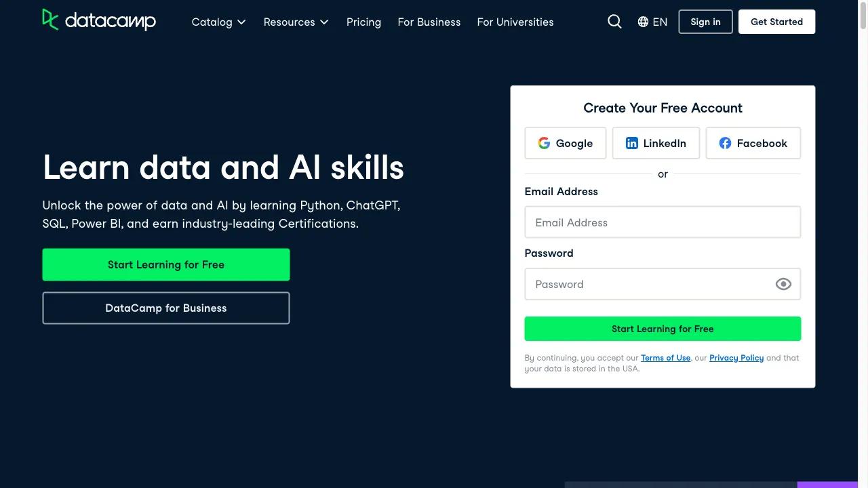Open the search magnifier icon

point(614,22)
